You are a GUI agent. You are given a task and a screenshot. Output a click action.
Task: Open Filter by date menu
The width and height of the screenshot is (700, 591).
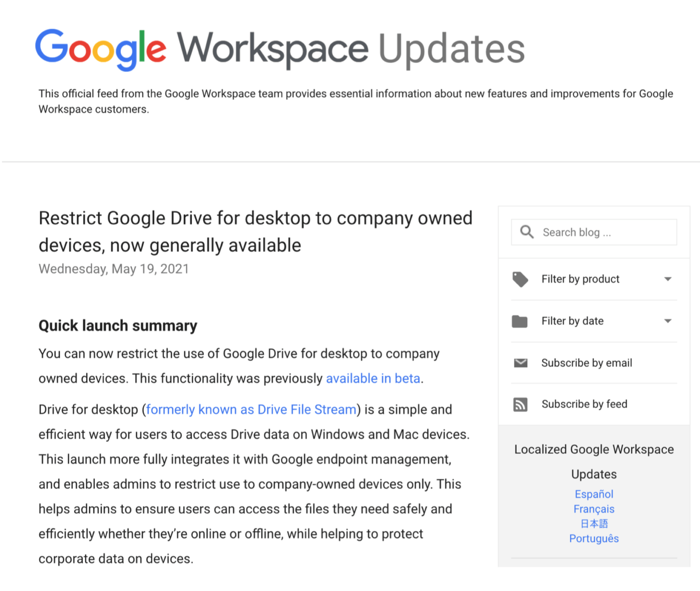coord(572,321)
